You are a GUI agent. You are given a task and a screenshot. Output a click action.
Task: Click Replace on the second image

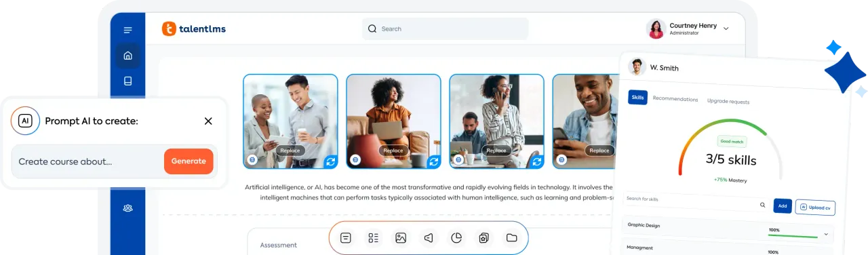tap(393, 151)
